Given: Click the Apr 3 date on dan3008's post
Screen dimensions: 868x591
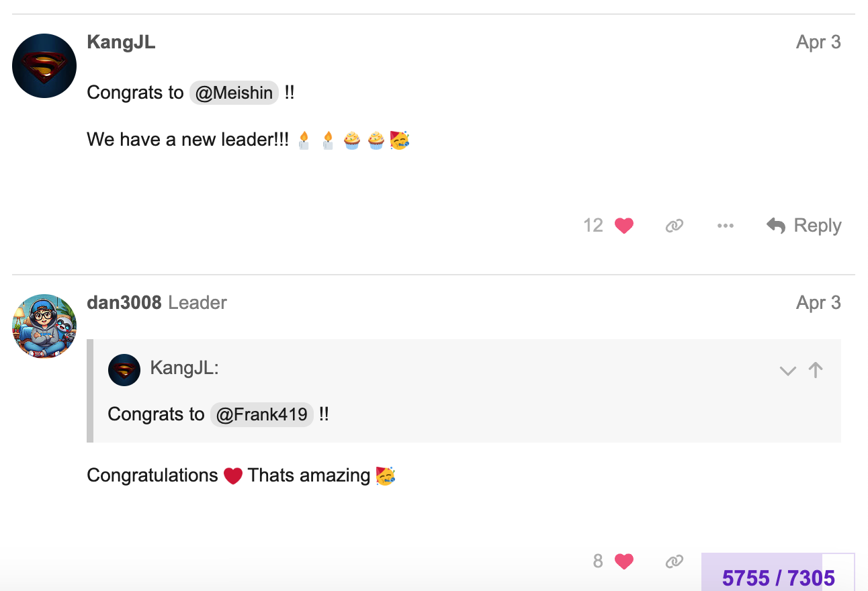Looking at the screenshot, I should pos(818,303).
